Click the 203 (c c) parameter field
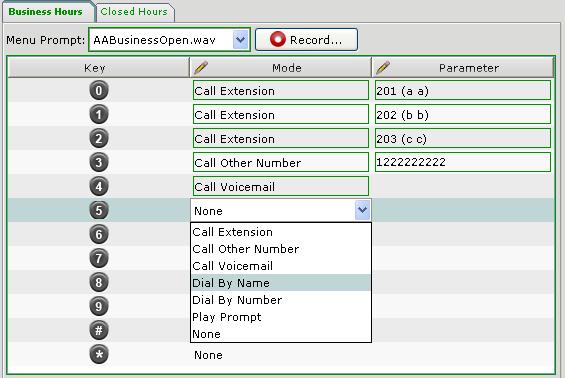The image size is (565, 378). point(463,139)
